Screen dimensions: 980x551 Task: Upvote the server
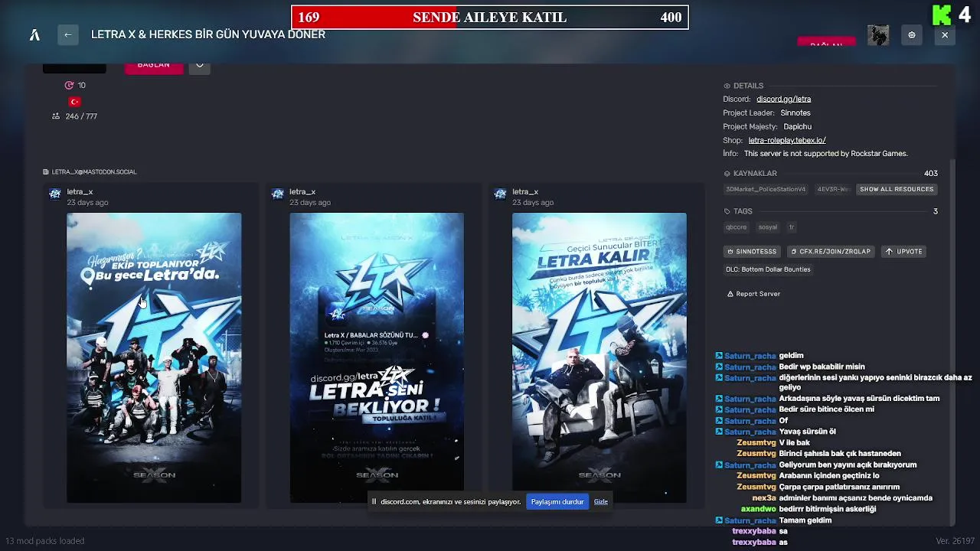904,251
